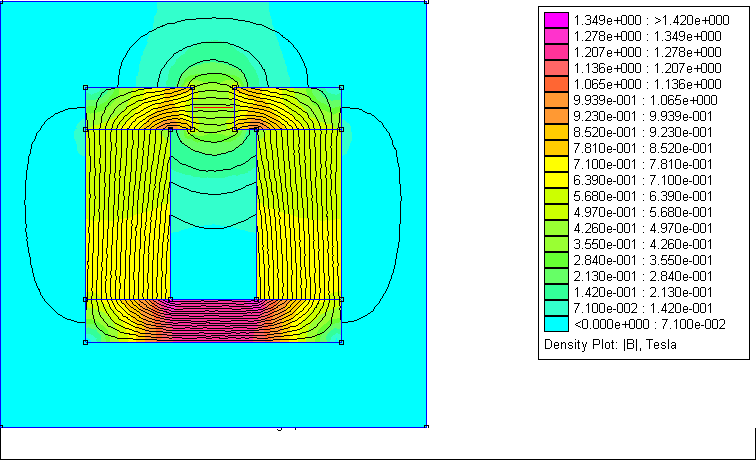756x460 pixels.
Task: Select the top-left corner node of the core
Action: point(85,88)
